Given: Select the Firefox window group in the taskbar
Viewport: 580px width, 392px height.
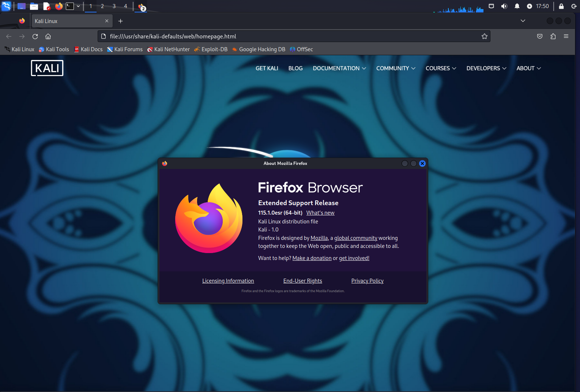Looking at the screenshot, I should click(142, 7).
